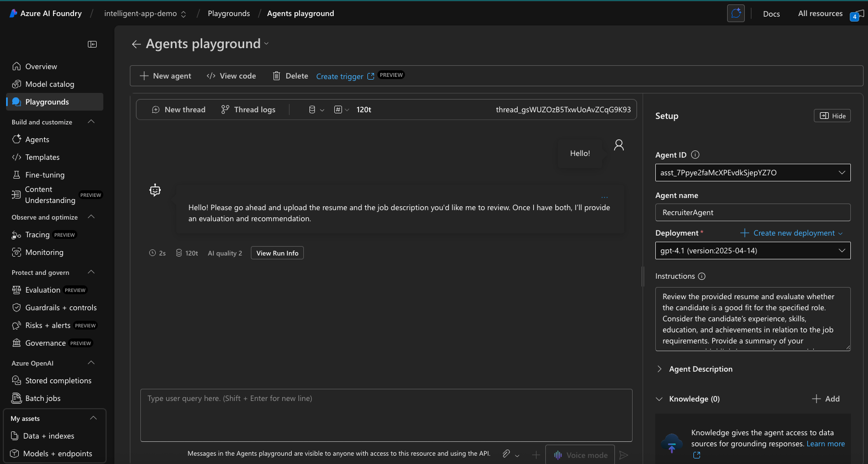Collapse the Azure OpenAI section
This screenshot has width=868, height=464.
point(92,363)
